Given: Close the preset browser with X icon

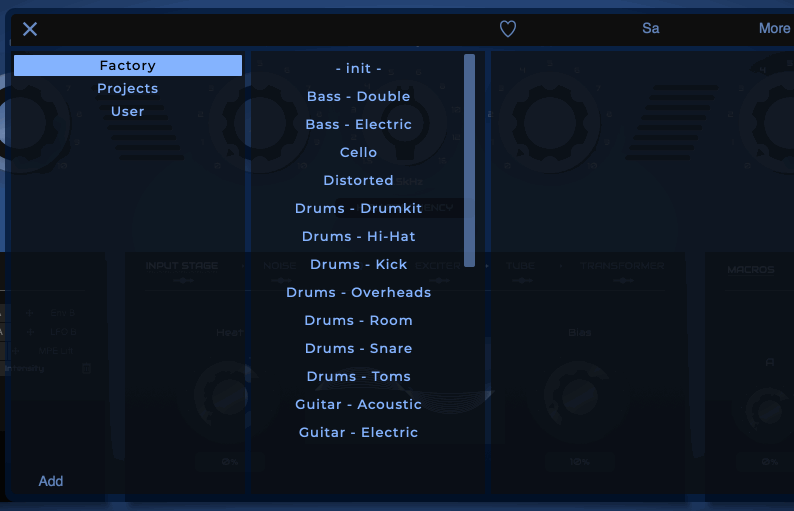Looking at the screenshot, I should tap(30, 29).
